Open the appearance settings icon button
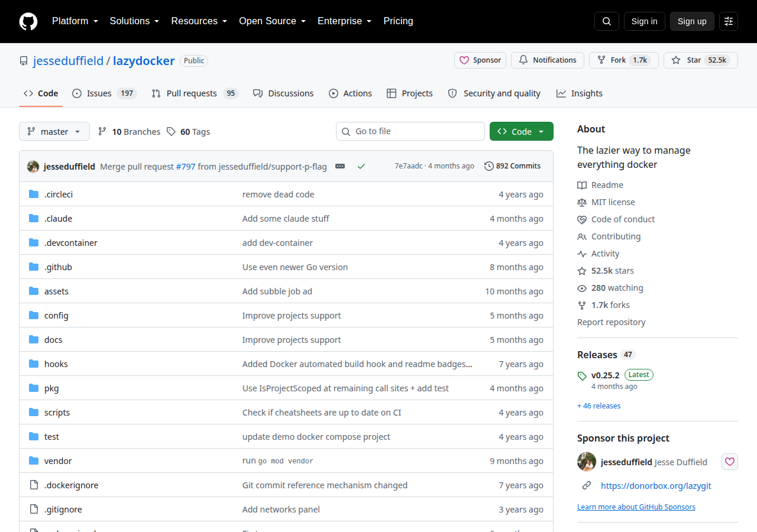 pos(729,21)
